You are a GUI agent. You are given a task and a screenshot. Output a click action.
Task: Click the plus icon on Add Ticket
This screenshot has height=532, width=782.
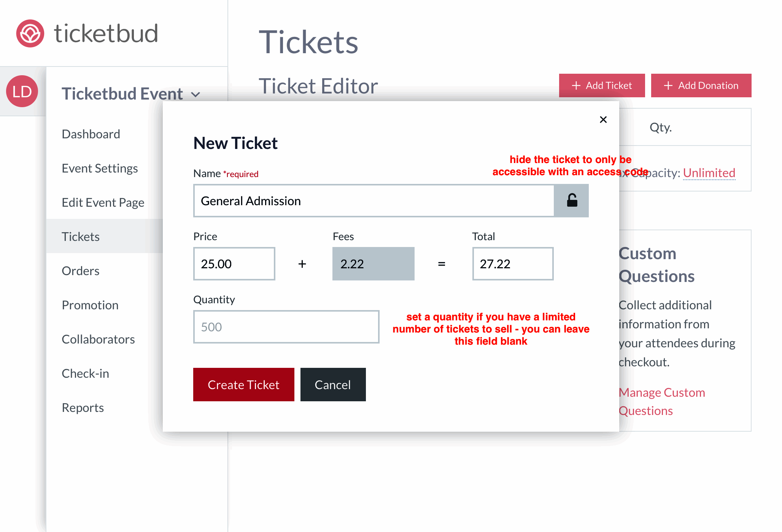coord(576,85)
